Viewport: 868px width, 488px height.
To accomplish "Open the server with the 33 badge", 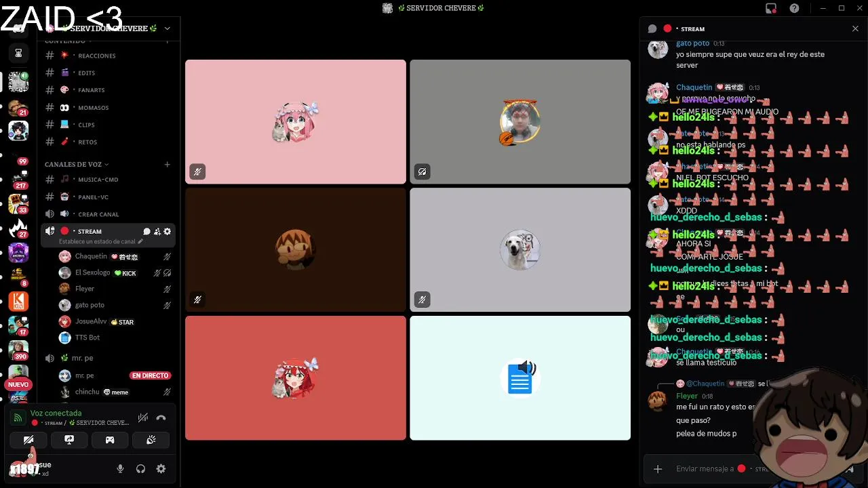I will [18, 204].
